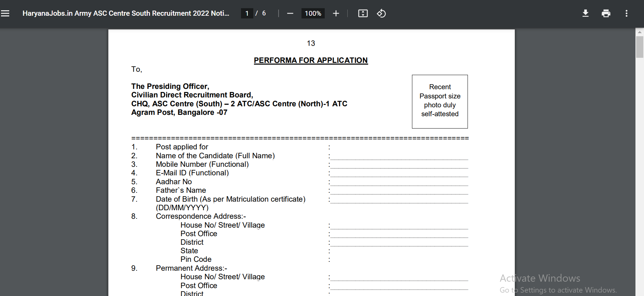Click the Correspondence Address label
Viewport: 644px width, 296px height.
pyautogui.click(x=201, y=216)
